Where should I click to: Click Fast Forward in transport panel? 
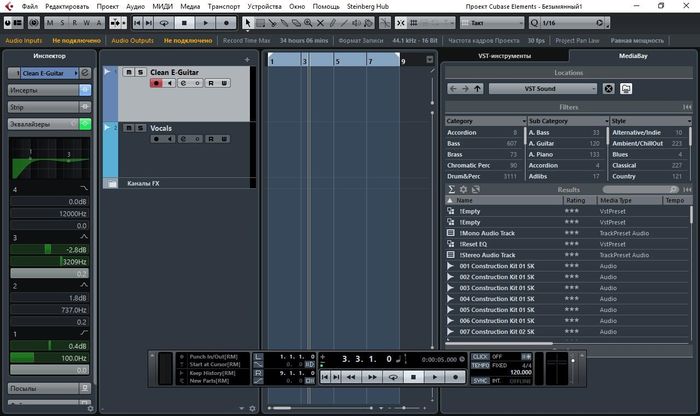[371, 377]
